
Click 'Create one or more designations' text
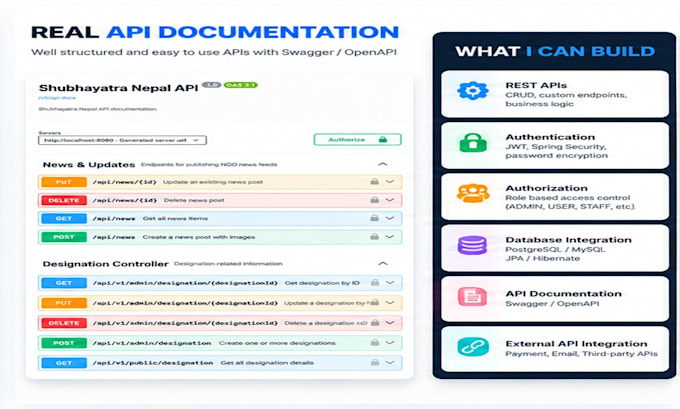click(277, 343)
